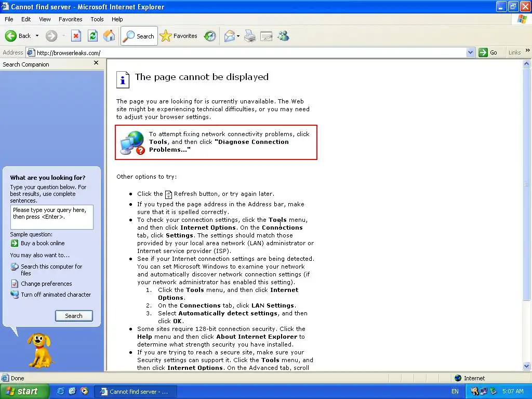Open the Help menu
This screenshot has height=399, width=532.
[117, 19]
